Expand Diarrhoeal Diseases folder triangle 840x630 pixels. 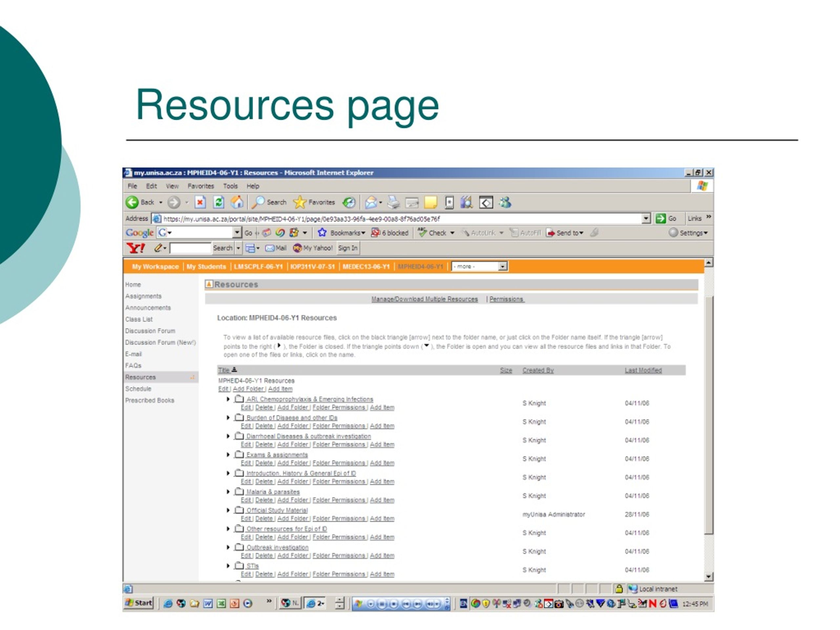[x=228, y=436]
